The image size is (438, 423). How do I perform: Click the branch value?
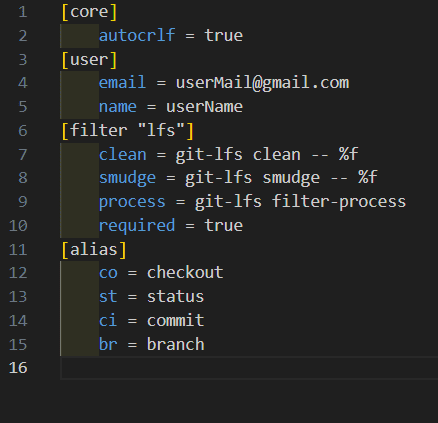(176, 344)
